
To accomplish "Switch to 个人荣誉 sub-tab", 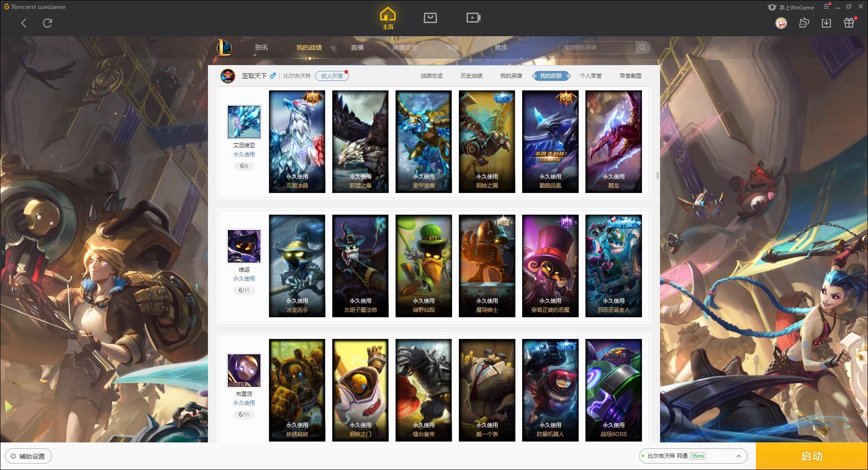I will click(x=591, y=76).
